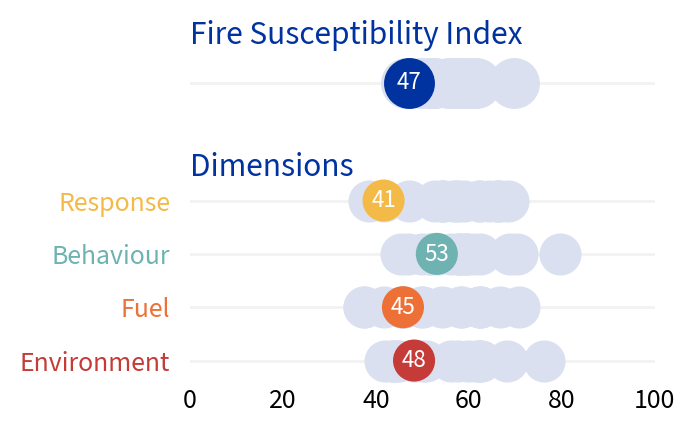The image size is (695, 434).
Task: Click the teal 53 Behaviour bubble
Action: point(436,254)
